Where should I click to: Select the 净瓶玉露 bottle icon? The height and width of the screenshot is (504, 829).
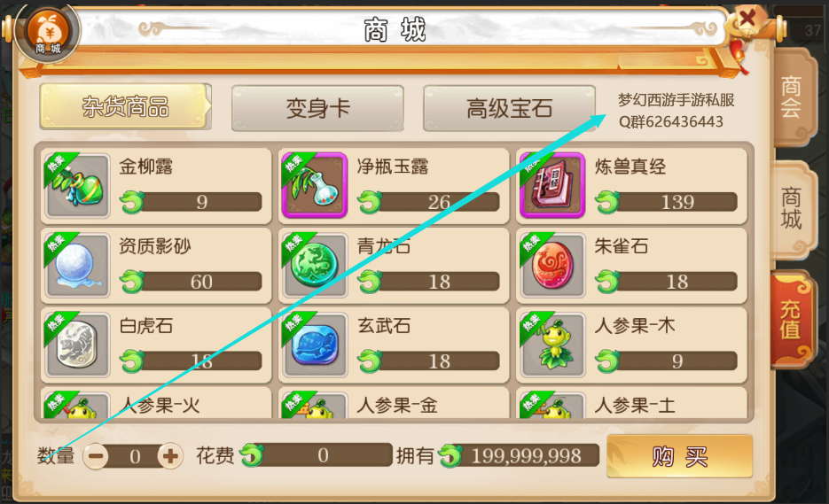click(x=315, y=186)
